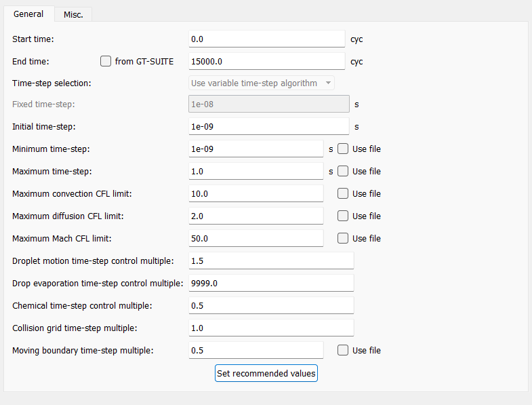Select the General tab
Screen dimensions: 532x405
pos(28,14)
